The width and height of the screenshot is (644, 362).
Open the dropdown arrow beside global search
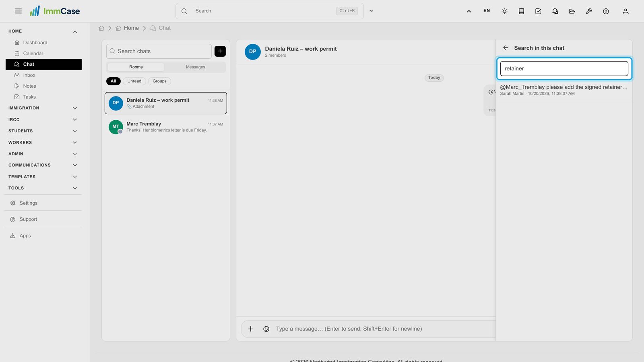371,11
